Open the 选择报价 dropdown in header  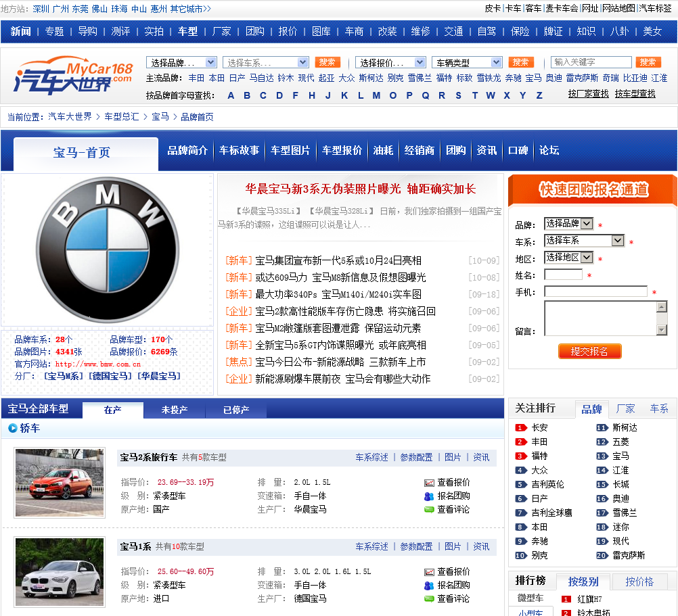[x=390, y=63]
